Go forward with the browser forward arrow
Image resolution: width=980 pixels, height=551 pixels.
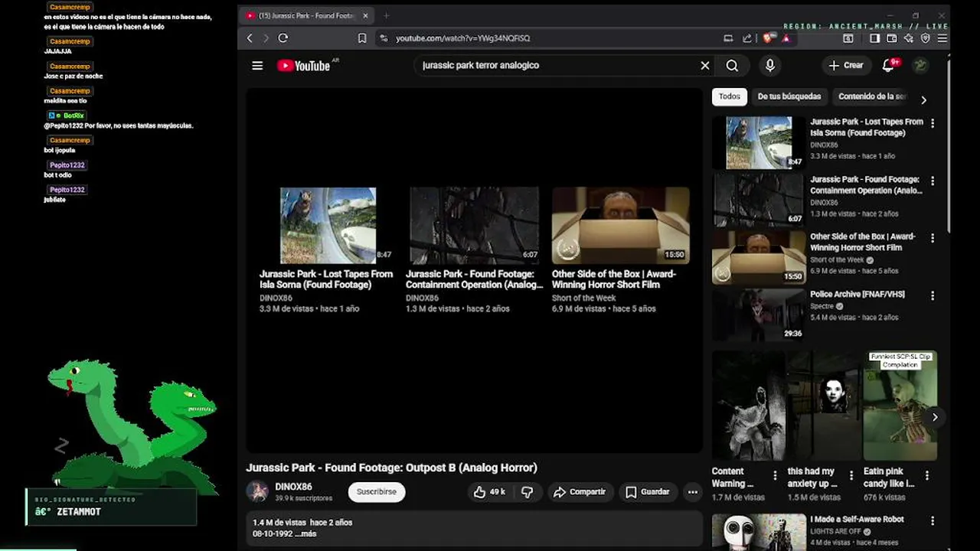point(266,38)
